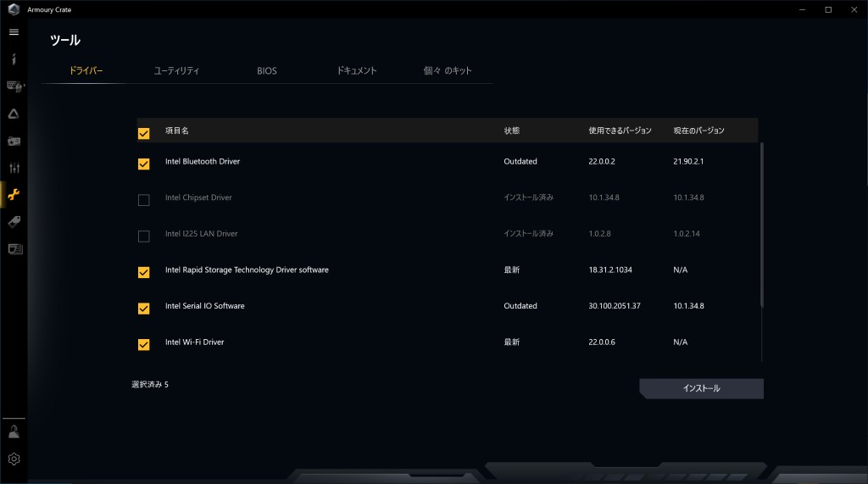Viewport: 868px width, 484px height.
Task: Click available version 30.100.2051.37
Action: [x=615, y=306]
